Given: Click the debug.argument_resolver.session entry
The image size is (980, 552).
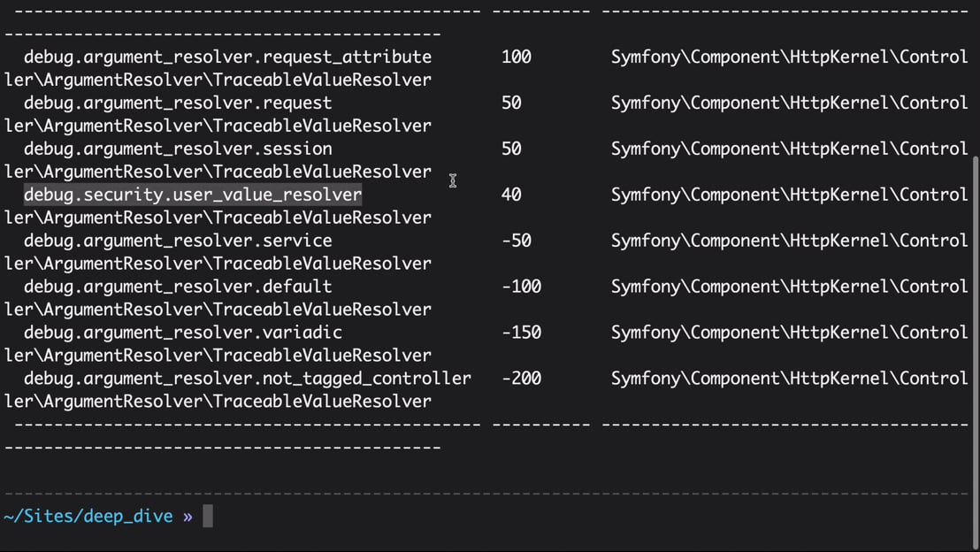Looking at the screenshot, I should tap(178, 149).
